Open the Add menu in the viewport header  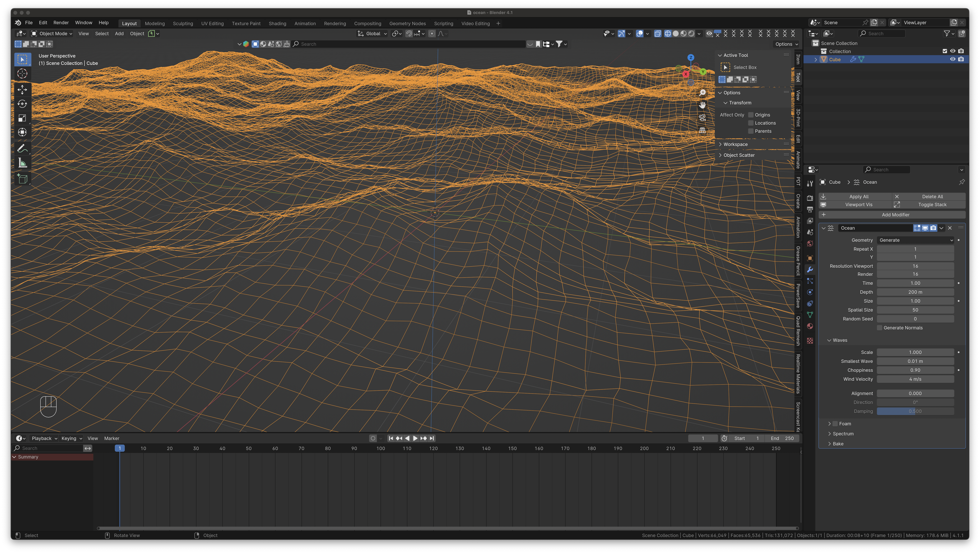119,33
